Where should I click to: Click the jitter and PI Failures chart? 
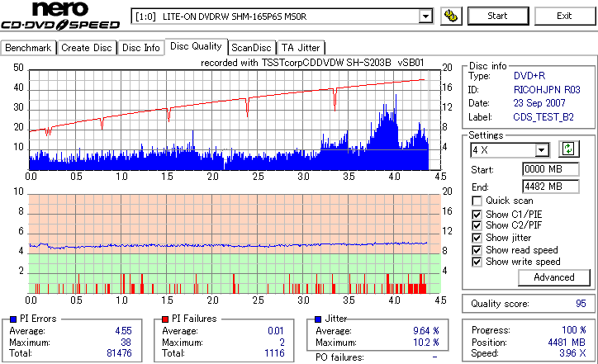point(235,244)
